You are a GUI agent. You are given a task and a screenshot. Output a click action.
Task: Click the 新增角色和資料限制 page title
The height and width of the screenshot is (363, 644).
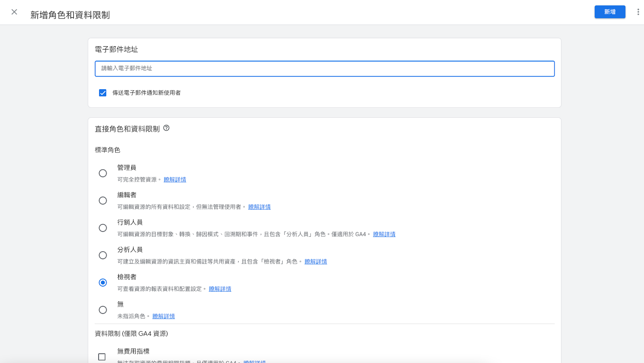(x=70, y=15)
